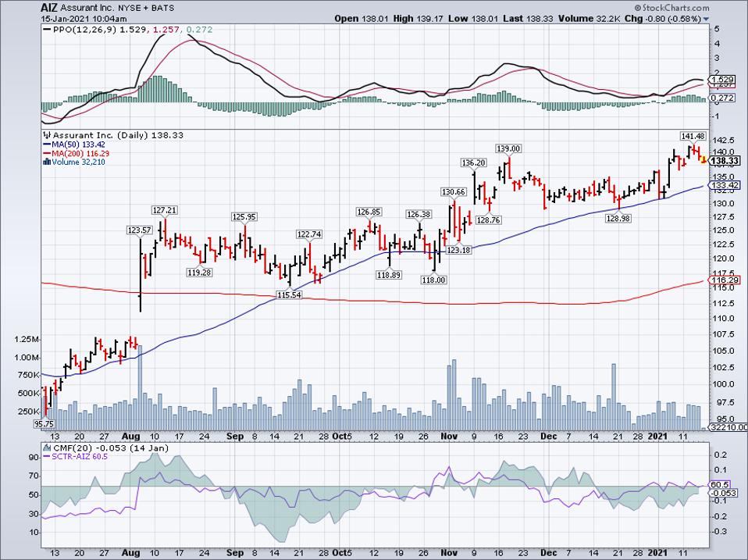Screen dimensions: 748x560
Task: Open the StockCharts.com copyright link
Action: (671, 8)
